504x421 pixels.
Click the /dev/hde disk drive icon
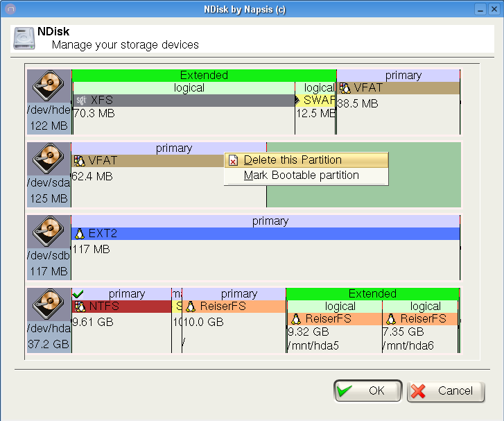coord(49,89)
